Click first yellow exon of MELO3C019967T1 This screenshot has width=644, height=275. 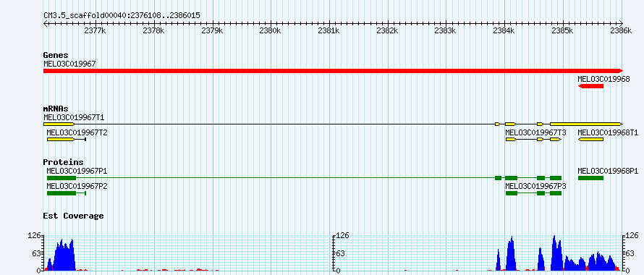(x=59, y=124)
